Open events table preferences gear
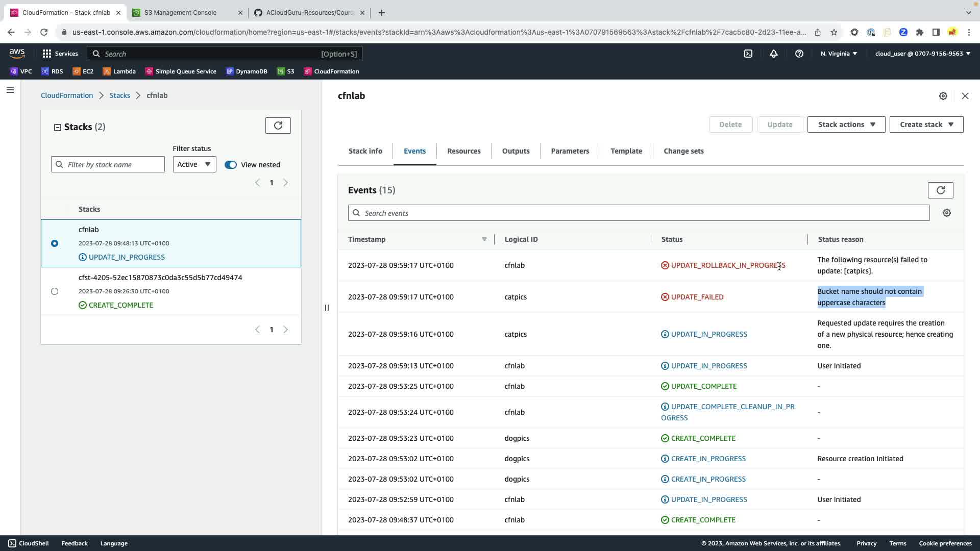This screenshot has width=980, height=551. 947,213
